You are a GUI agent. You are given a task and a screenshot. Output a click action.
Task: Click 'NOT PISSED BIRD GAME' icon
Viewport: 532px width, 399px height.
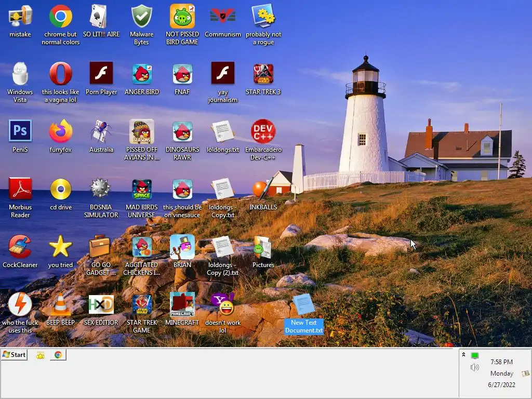click(x=182, y=16)
